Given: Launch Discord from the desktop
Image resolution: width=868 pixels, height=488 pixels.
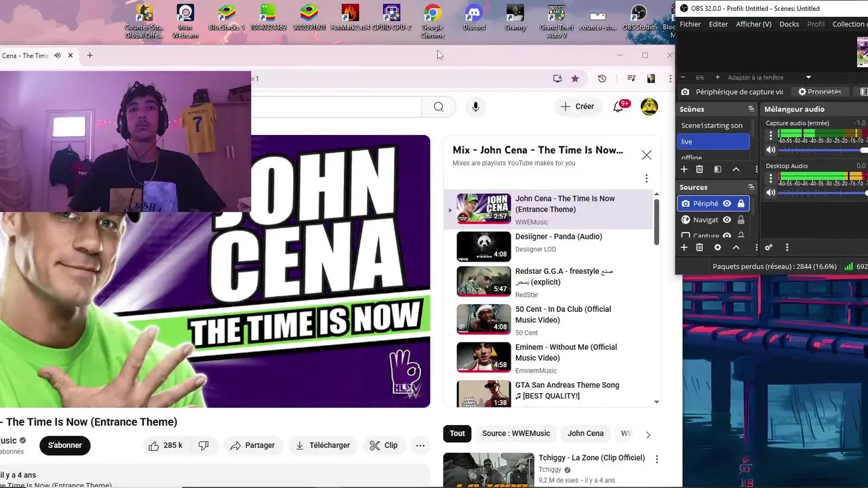Looking at the screenshot, I should point(474,18).
